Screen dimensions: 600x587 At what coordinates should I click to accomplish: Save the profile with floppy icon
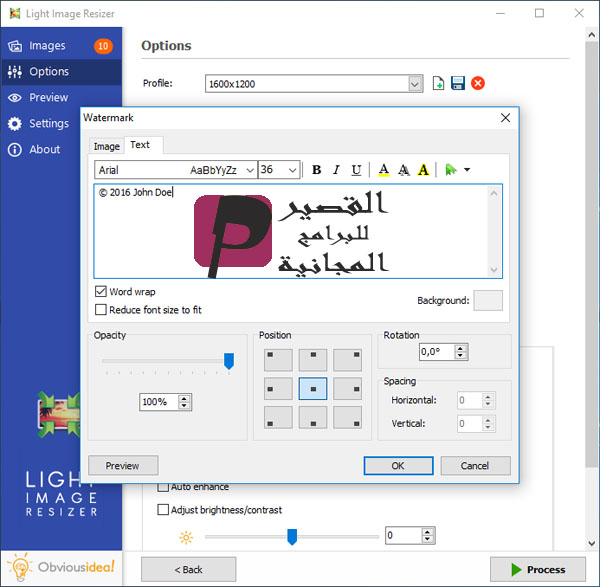click(x=458, y=83)
